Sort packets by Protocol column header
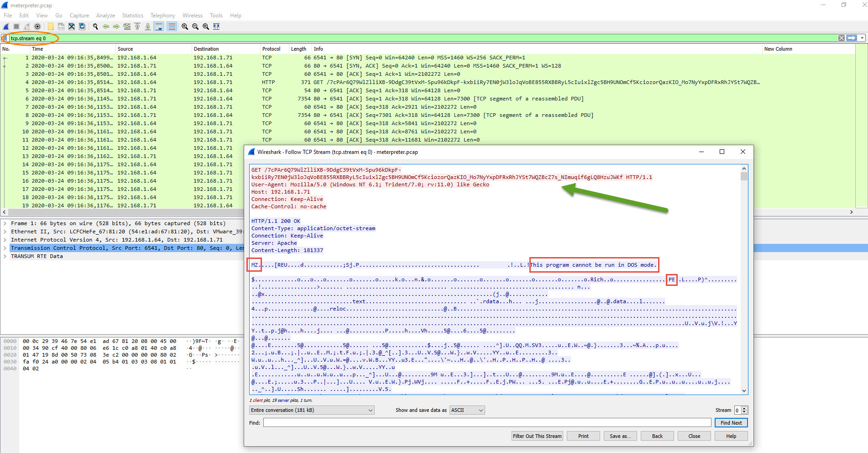 tap(274, 49)
